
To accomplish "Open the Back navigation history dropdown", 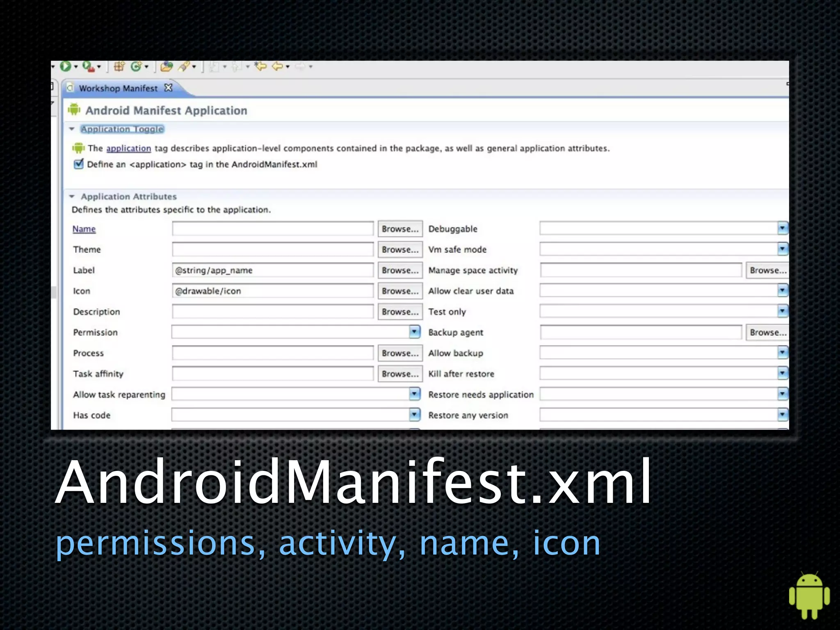I will coord(288,67).
